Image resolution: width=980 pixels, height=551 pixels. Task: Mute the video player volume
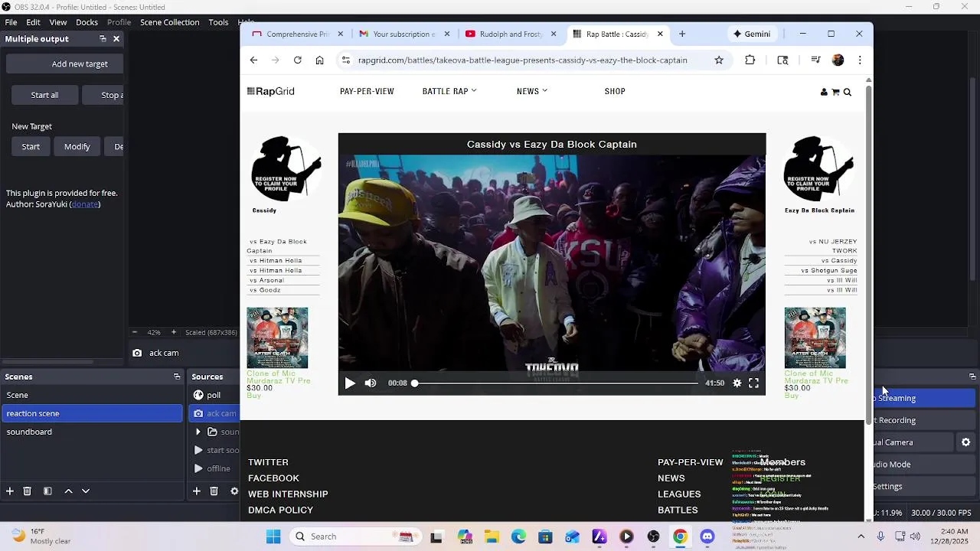tap(371, 383)
